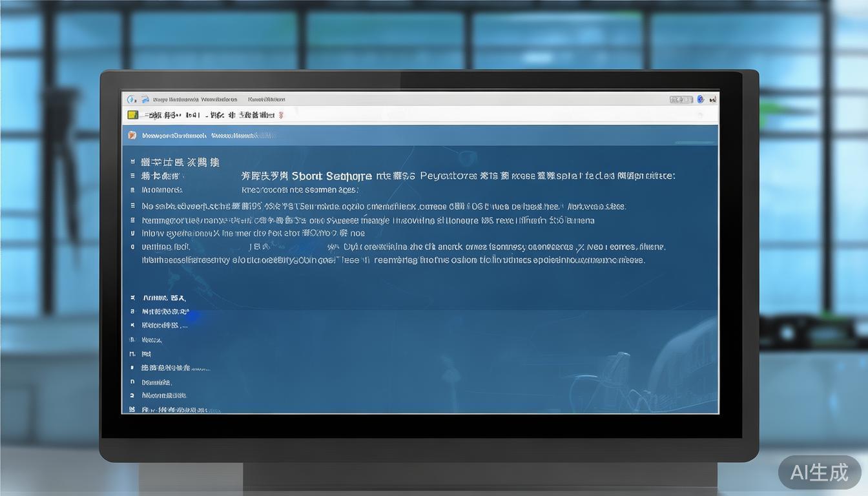
Task: Open the rightmost menu item in the menu bar
Action: 266,99
